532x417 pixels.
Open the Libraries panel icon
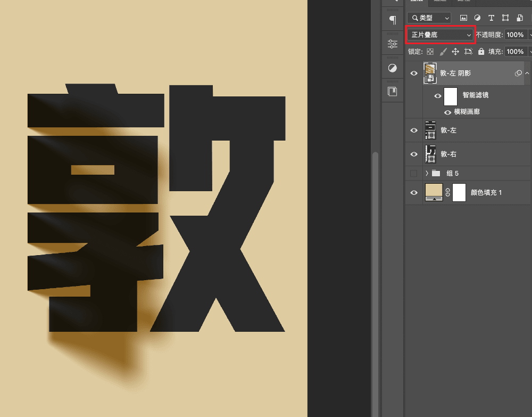pyautogui.click(x=393, y=92)
